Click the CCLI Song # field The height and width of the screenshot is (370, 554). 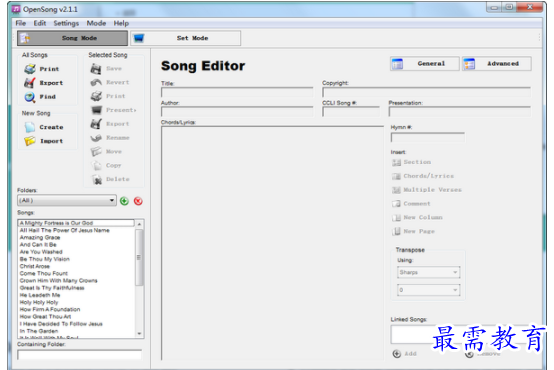[x=351, y=112]
